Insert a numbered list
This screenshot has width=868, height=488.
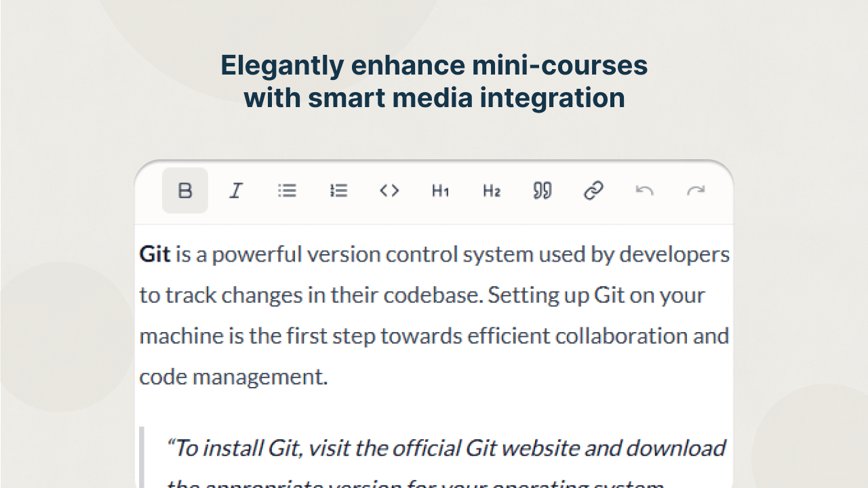coord(338,190)
